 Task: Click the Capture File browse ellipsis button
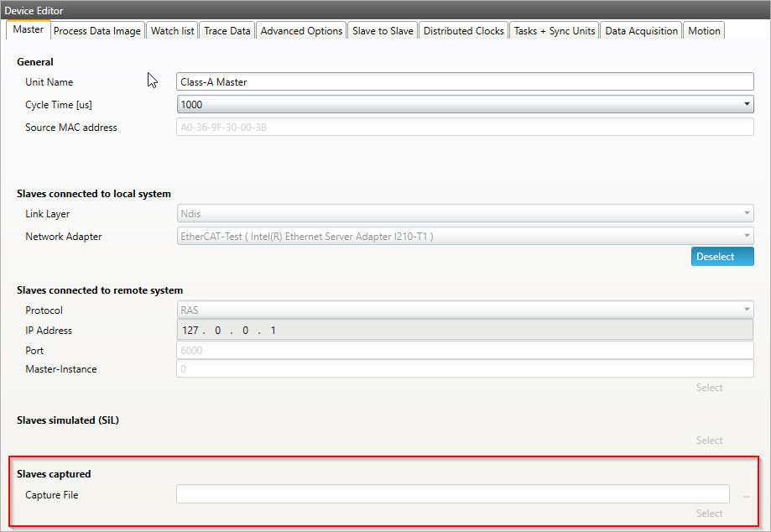[x=746, y=496]
